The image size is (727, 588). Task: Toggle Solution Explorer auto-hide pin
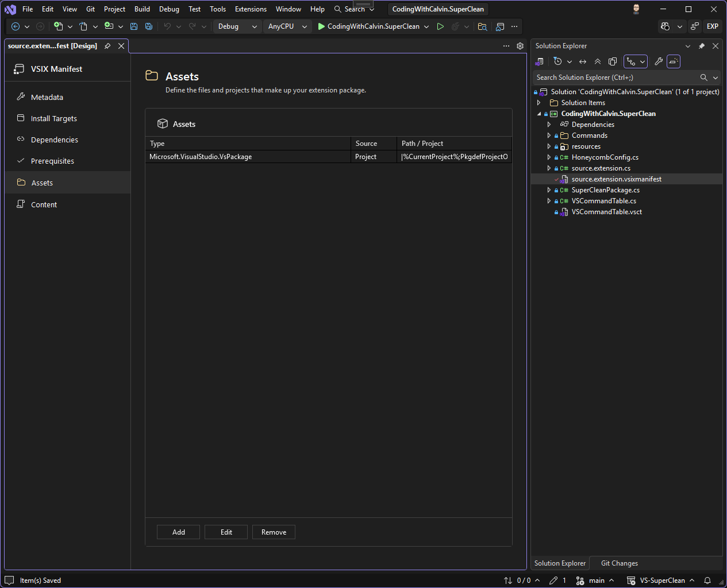[x=702, y=46]
